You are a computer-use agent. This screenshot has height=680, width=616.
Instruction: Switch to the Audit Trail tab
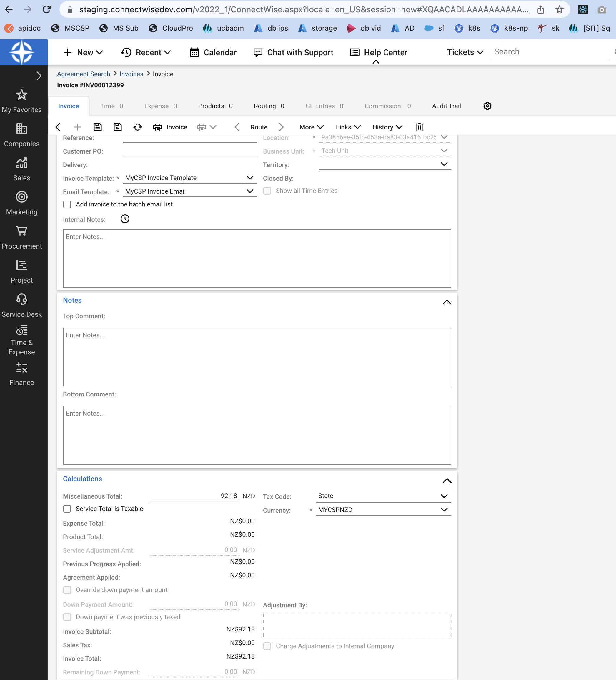pyautogui.click(x=446, y=106)
